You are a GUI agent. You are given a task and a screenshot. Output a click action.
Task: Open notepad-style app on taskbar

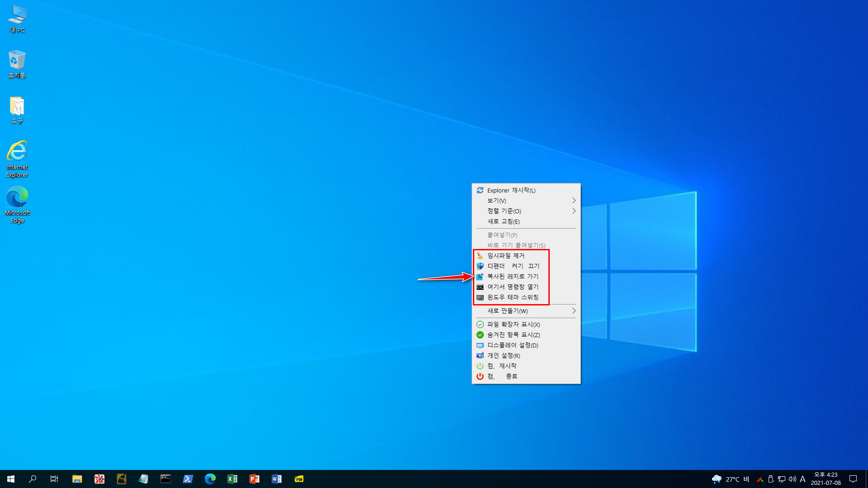(144, 479)
